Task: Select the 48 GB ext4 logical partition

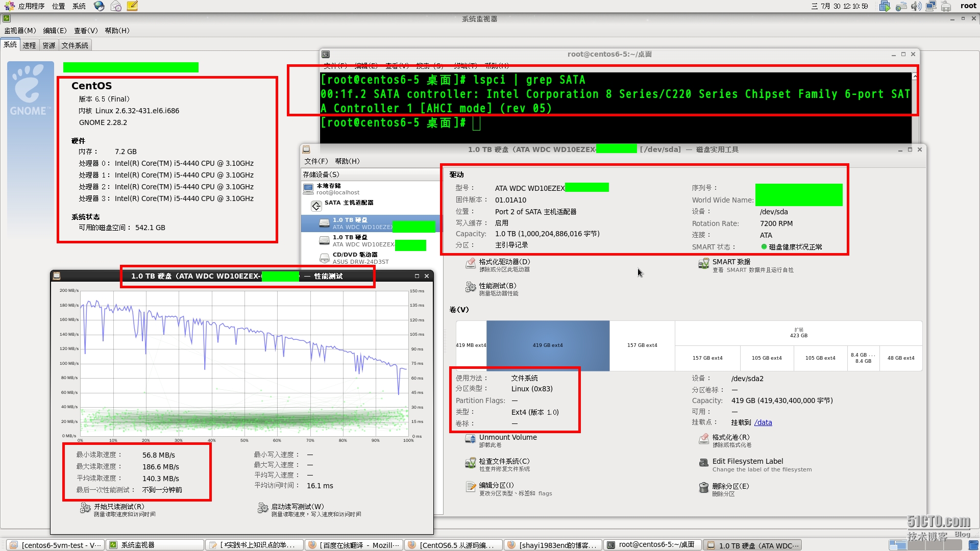Action: [901, 358]
